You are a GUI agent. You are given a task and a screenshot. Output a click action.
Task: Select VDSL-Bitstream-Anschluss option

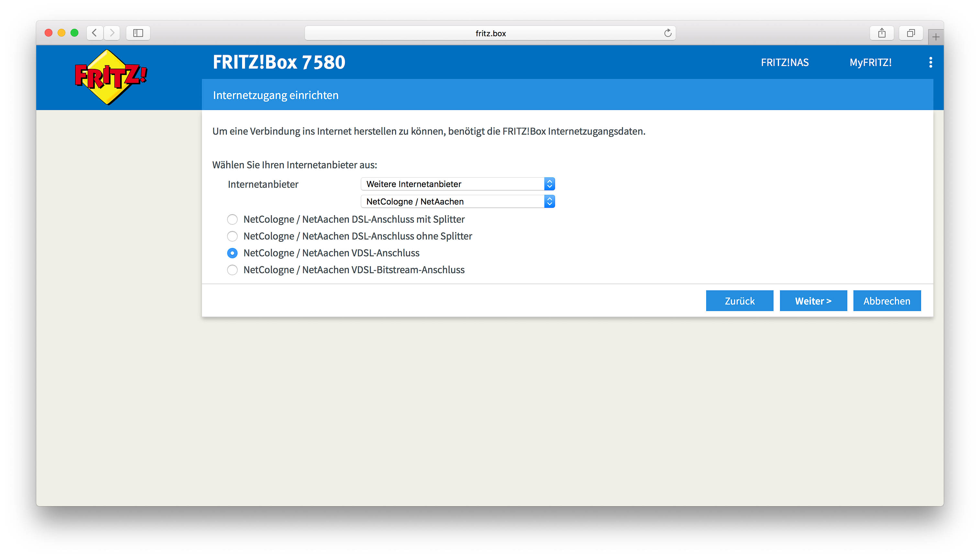(x=232, y=270)
